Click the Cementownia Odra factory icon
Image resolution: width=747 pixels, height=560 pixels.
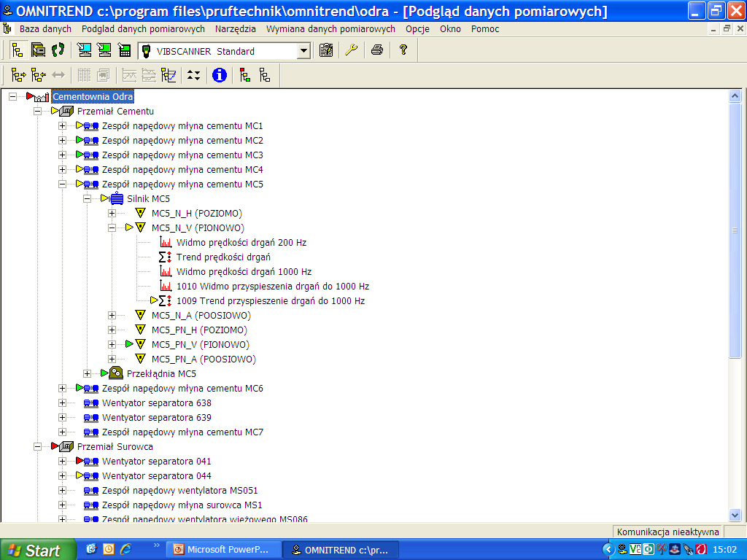42,97
